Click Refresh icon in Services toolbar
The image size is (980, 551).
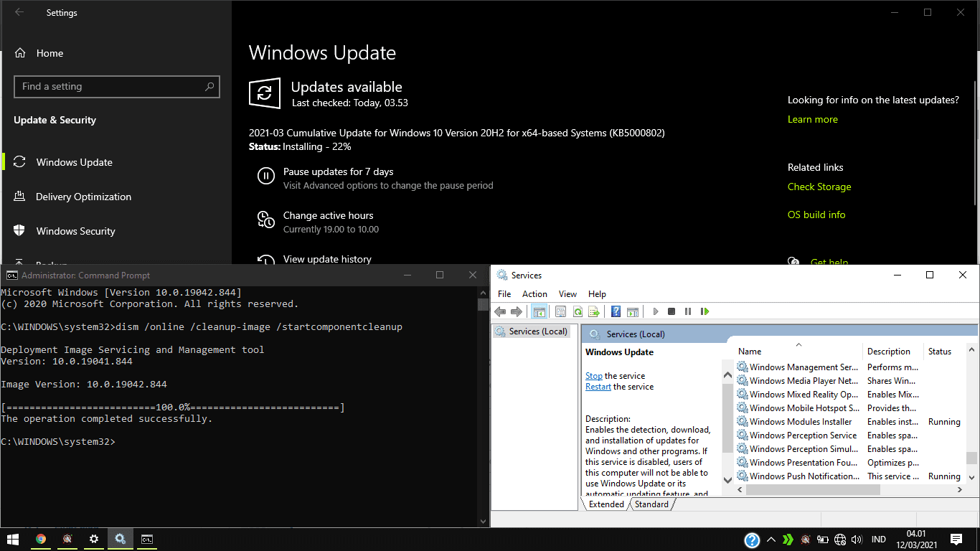578,311
